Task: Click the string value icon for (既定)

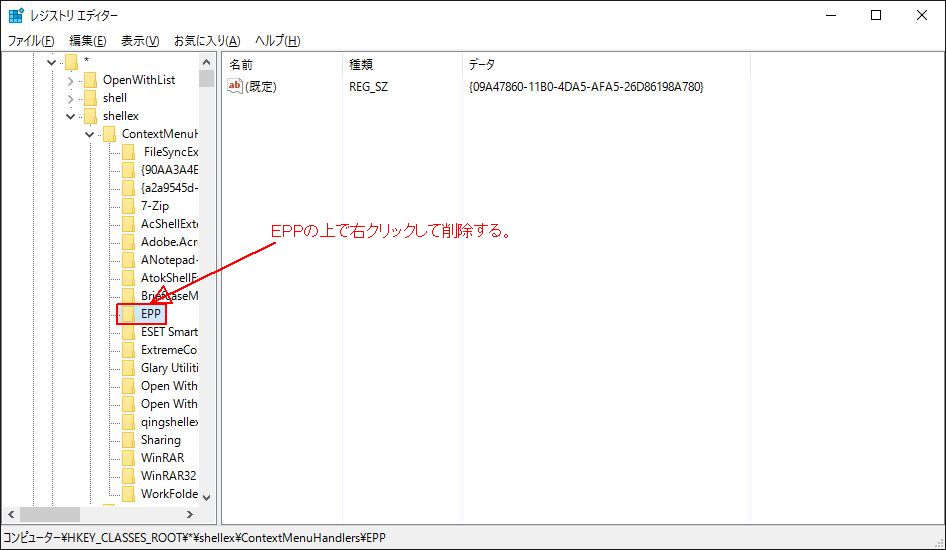Action: (236, 87)
